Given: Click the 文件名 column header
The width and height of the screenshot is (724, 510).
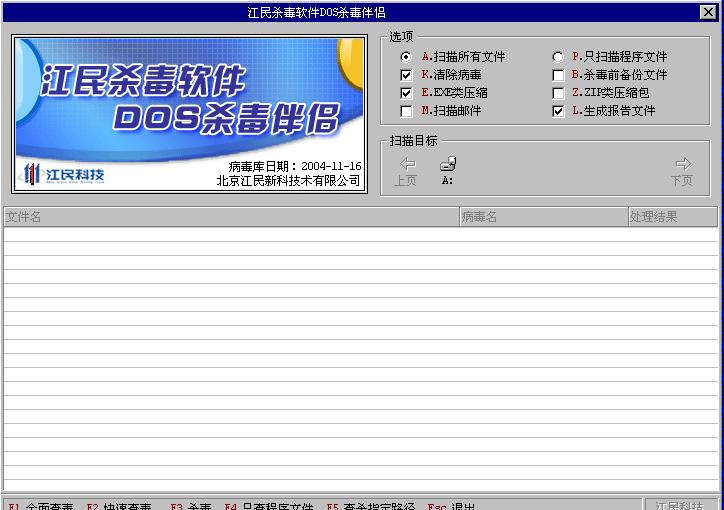Looking at the screenshot, I should (x=232, y=216).
